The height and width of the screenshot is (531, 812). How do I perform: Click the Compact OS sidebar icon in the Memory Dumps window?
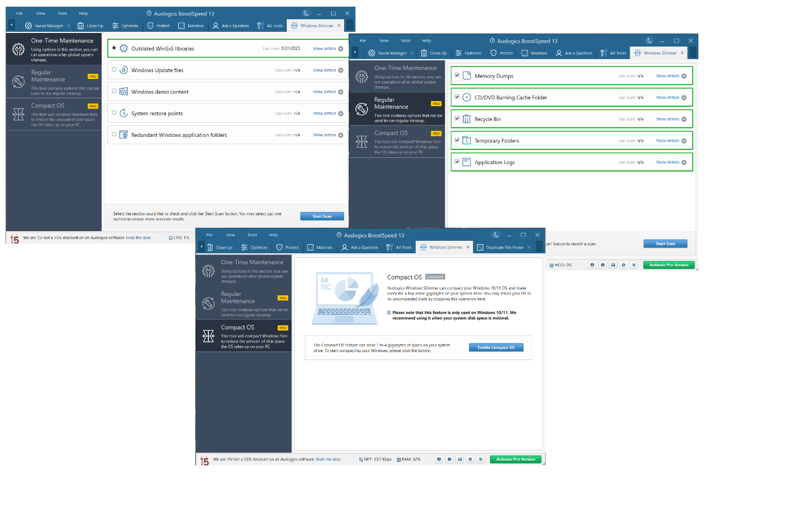point(362,142)
